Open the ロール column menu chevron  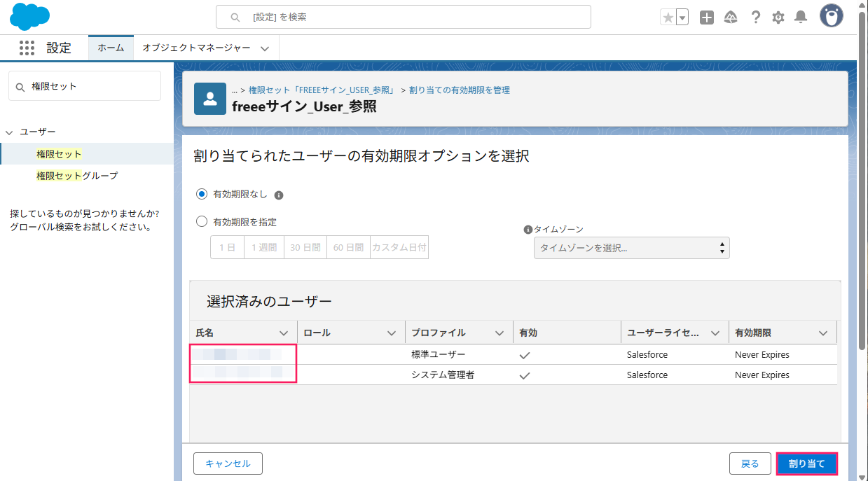click(x=392, y=333)
